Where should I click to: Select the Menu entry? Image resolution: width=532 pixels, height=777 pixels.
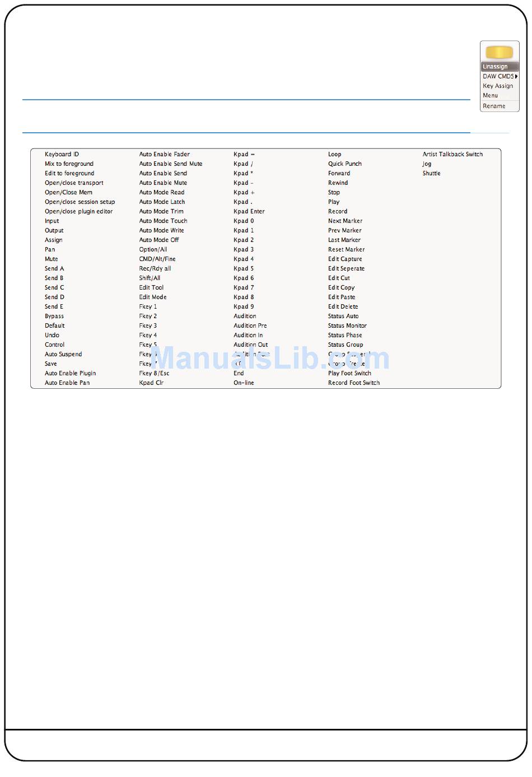click(x=491, y=95)
